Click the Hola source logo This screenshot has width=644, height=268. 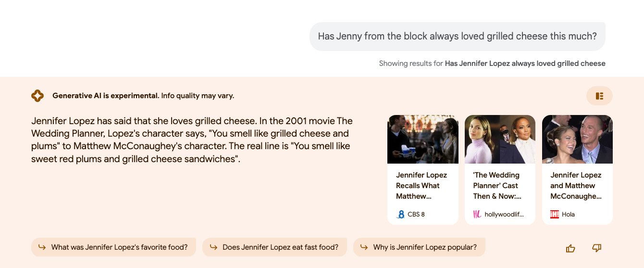click(x=555, y=215)
